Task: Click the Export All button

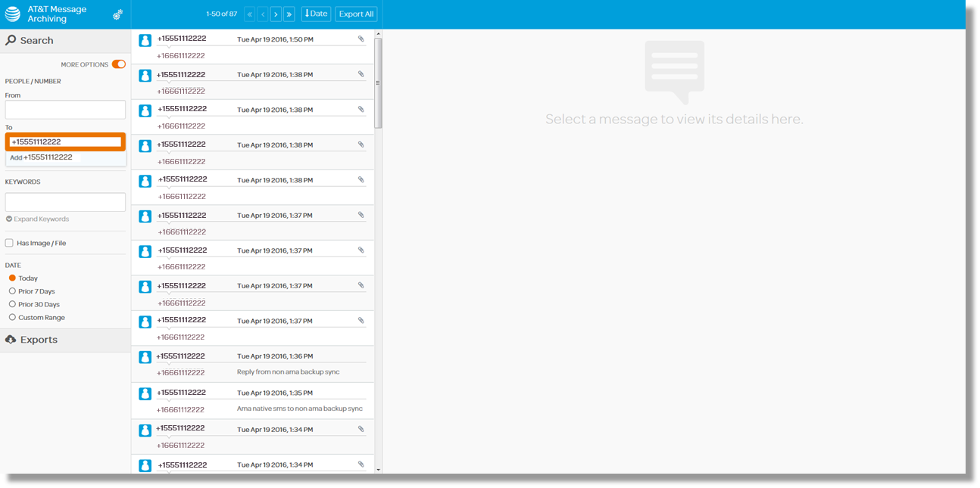Action: tap(356, 14)
